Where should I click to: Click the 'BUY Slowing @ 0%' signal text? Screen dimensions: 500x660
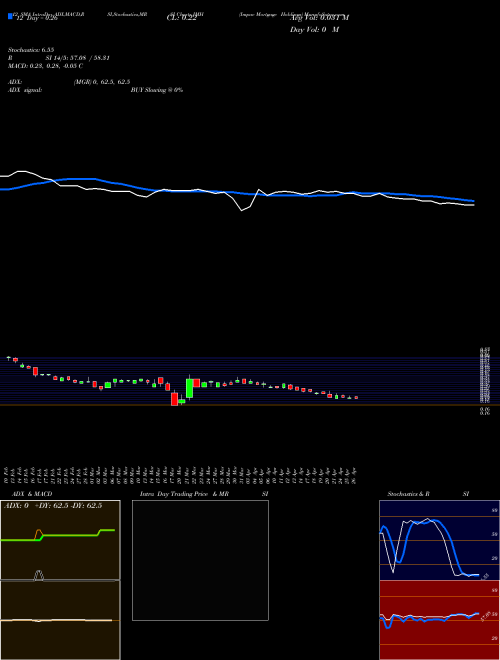157,90
